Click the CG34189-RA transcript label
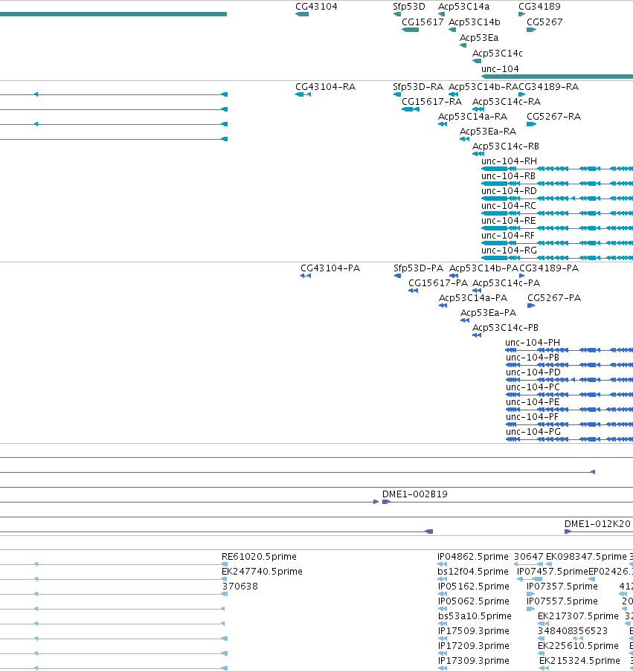 click(548, 86)
